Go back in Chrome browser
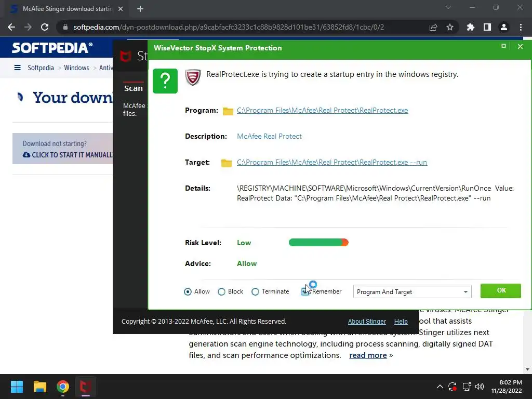The width and height of the screenshot is (532, 399). point(11,27)
